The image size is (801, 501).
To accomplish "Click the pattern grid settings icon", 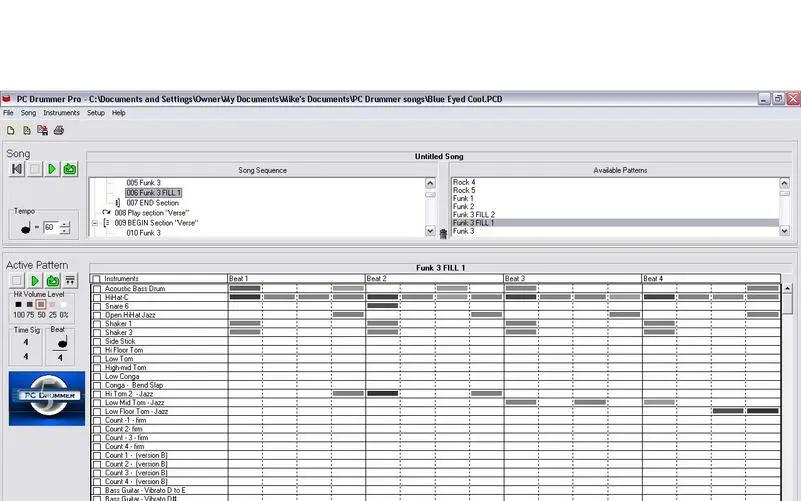I will pyautogui.click(x=70, y=280).
